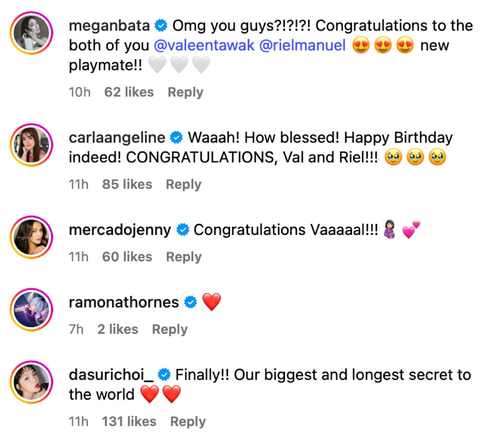Open mercadojenny's profile picture
The width and height of the screenshot is (503, 448).
[x=31, y=237]
